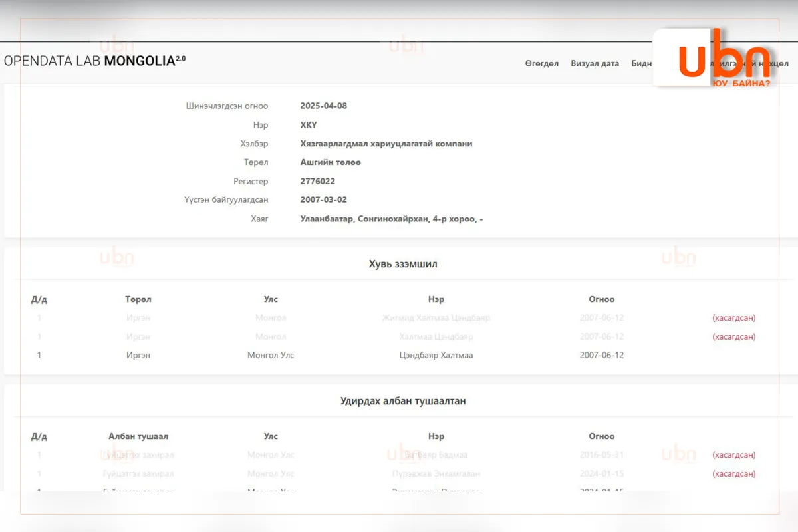This screenshot has width=798, height=532.
Task: Select the Хязгаарлагдмал хариуцлагатай компани value
Action: pos(386,144)
